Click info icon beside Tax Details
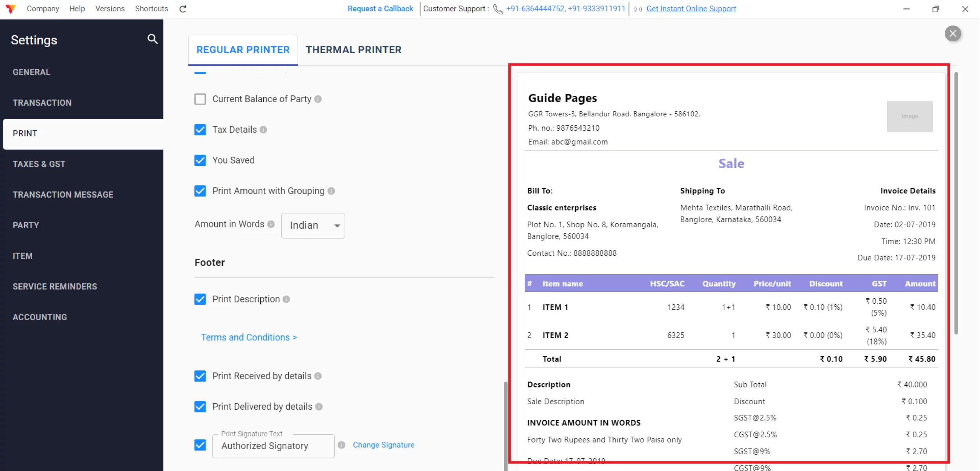 [x=263, y=130]
